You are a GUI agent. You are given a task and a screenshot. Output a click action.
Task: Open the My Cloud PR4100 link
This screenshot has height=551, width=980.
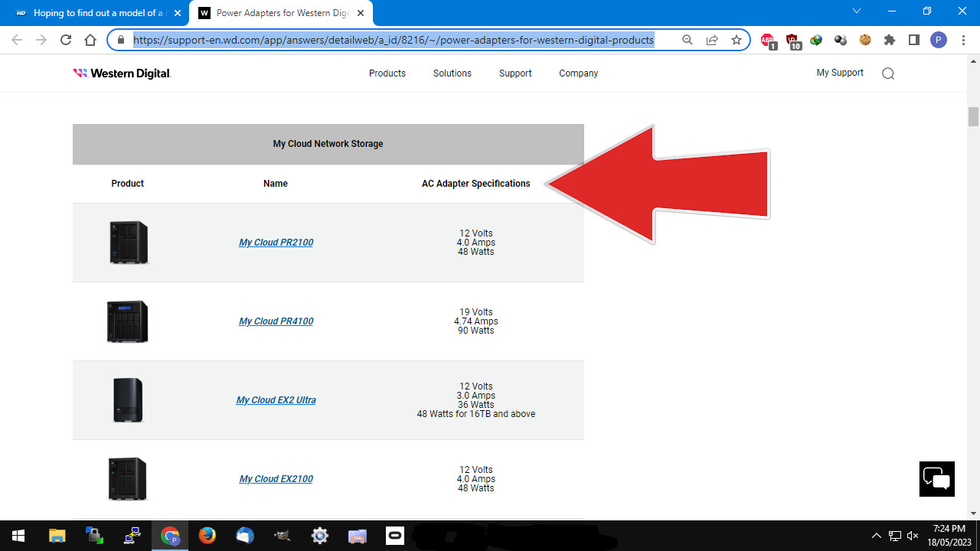coord(276,321)
